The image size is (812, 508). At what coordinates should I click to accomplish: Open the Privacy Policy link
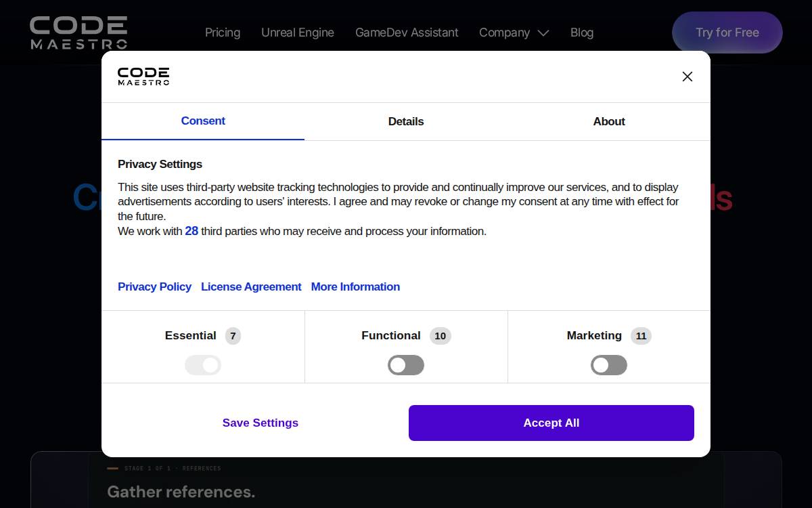154,287
